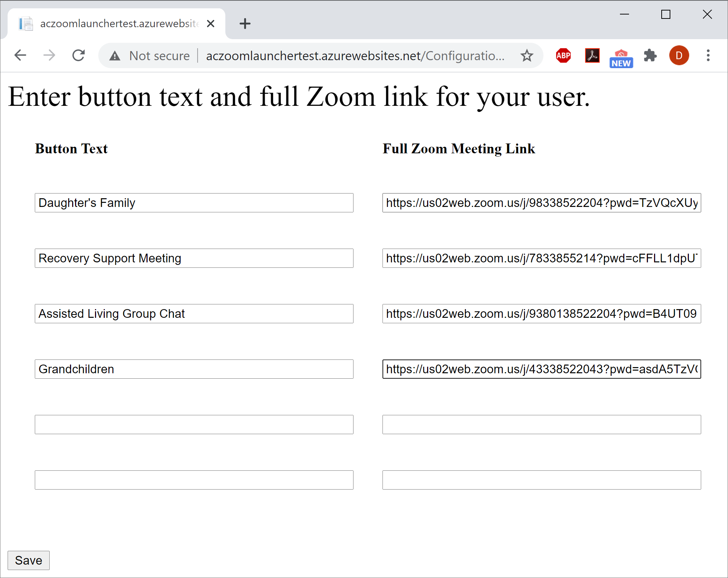Edit Zoom link for 9380138522204 meeting
This screenshot has height=578, width=728.
click(542, 313)
